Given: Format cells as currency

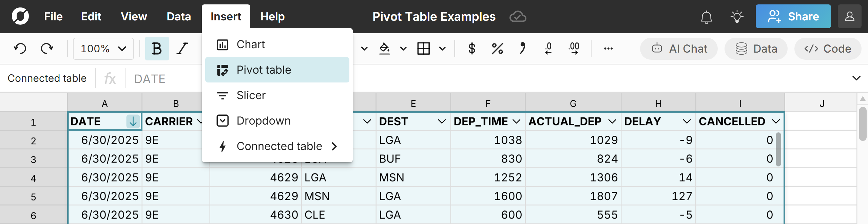Looking at the screenshot, I should pos(471,49).
